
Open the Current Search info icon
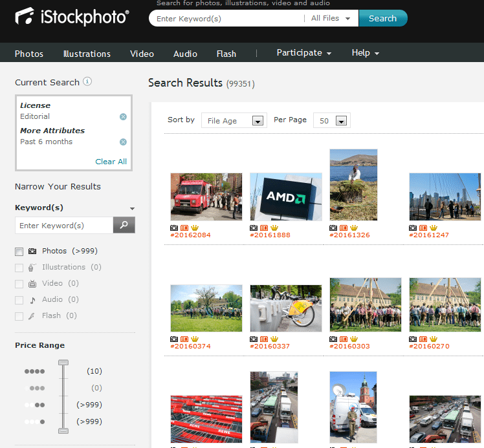[x=87, y=81]
